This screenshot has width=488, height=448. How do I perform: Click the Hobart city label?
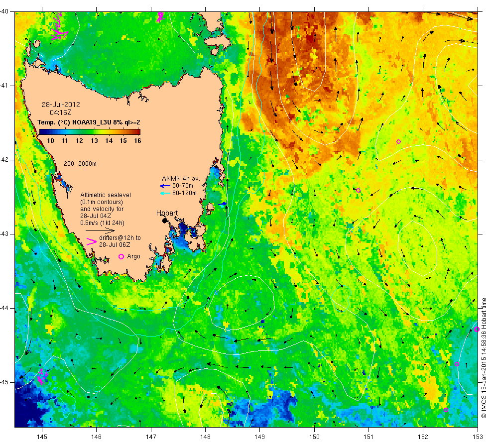[167, 213]
